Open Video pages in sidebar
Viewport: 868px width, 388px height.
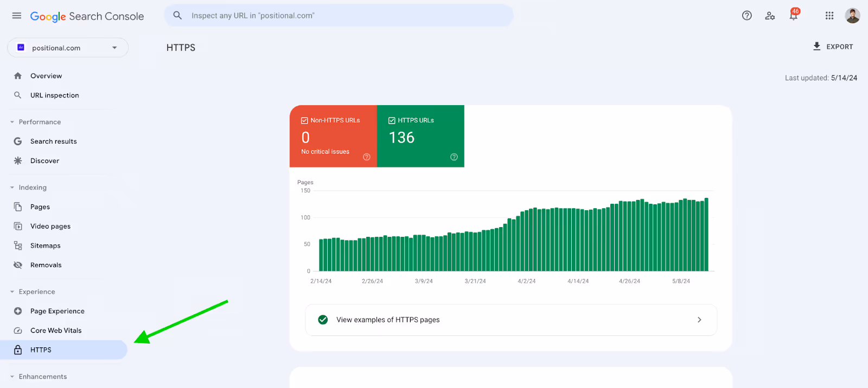tap(50, 227)
